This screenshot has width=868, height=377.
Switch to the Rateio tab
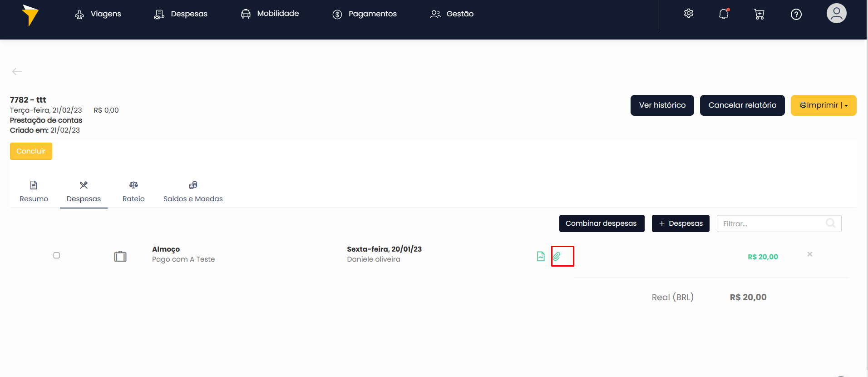133,192
